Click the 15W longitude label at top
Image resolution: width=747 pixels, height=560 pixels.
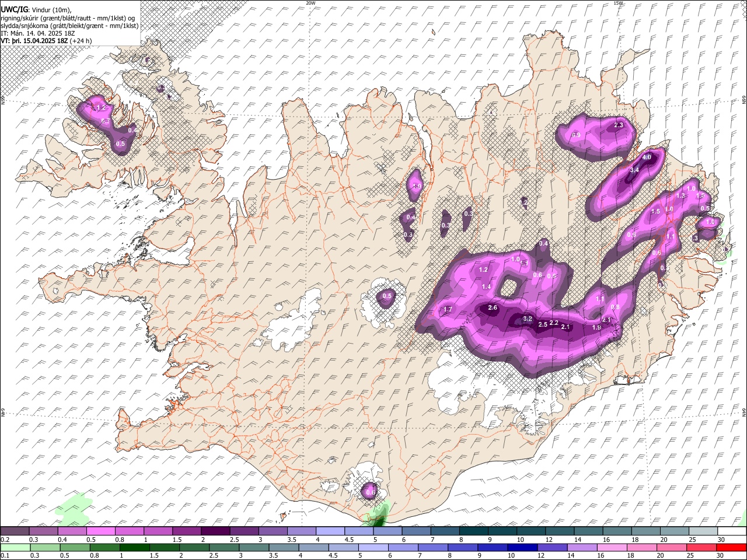pyautogui.click(x=618, y=3)
